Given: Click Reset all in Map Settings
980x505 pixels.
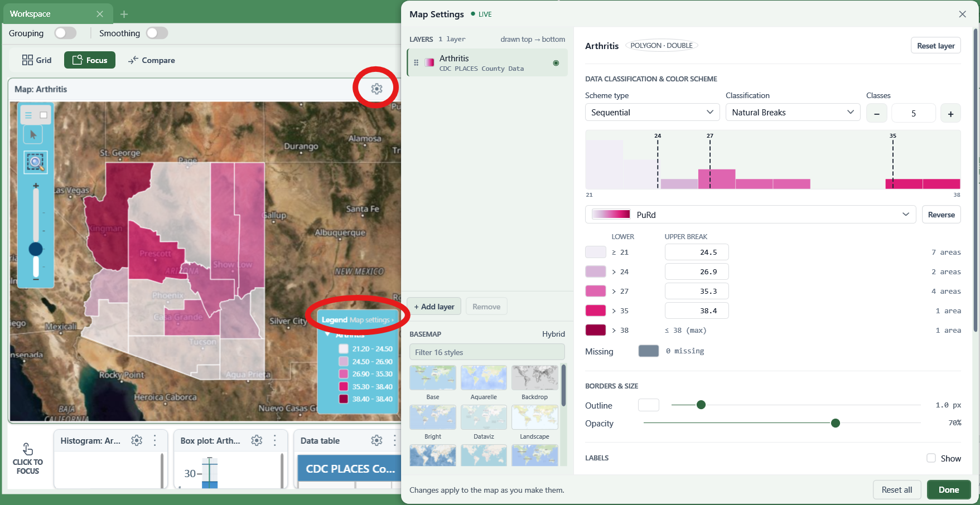Looking at the screenshot, I should click(x=897, y=489).
